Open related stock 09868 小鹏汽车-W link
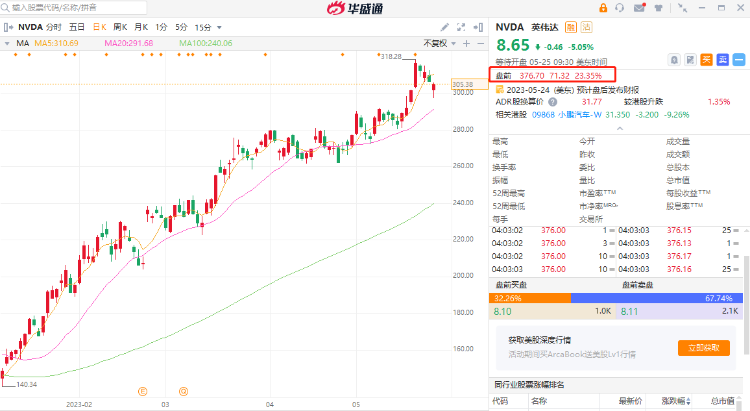 pyautogui.click(x=567, y=115)
